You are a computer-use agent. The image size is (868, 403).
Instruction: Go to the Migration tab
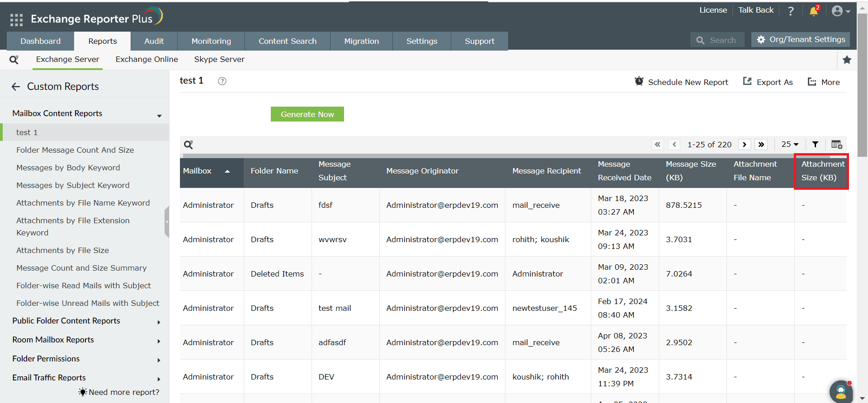pos(362,41)
